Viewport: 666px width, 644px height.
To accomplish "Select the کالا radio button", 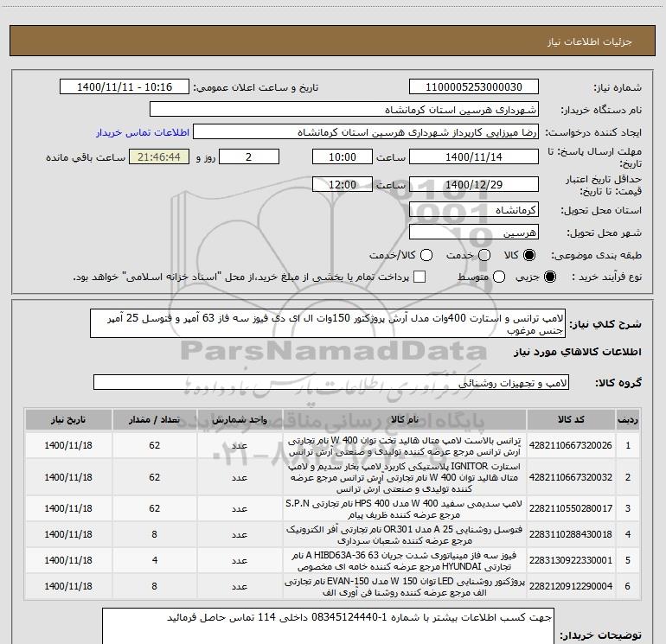I will (529, 255).
